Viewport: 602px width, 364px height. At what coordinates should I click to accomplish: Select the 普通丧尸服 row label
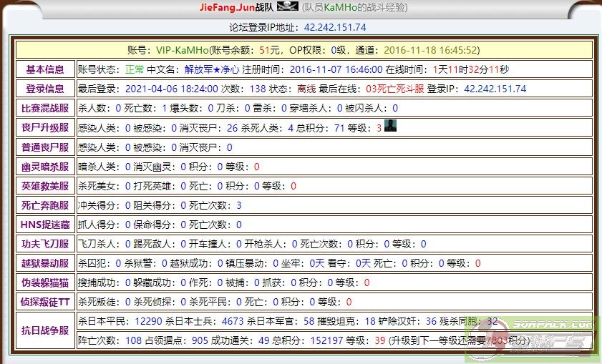pyautogui.click(x=45, y=147)
